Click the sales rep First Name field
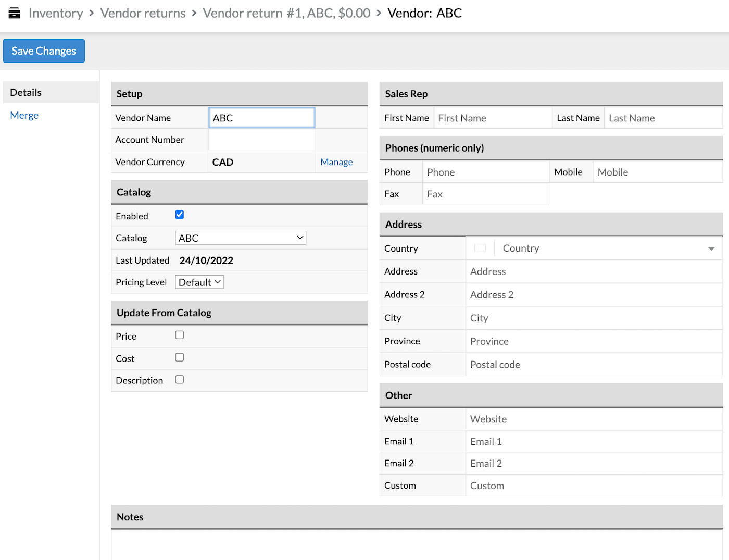Image resolution: width=729 pixels, height=560 pixels. tap(492, 118)
